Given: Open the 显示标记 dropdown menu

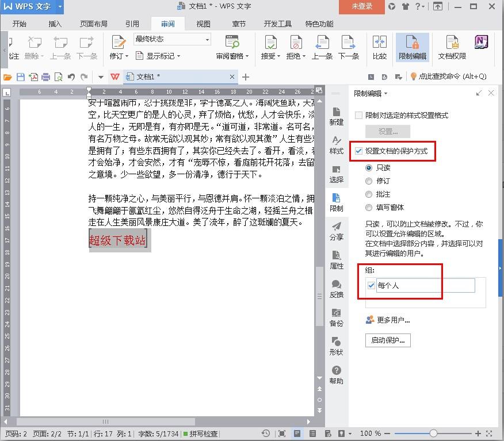Looking at the screenshot, I should (x=159, y=56).
